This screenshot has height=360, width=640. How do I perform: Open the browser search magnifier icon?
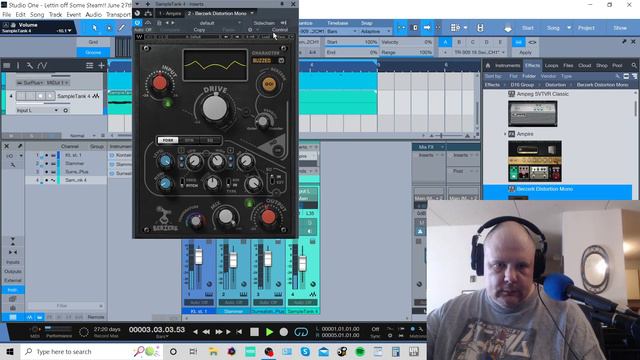pyautogui.click(x=633, y=65)
